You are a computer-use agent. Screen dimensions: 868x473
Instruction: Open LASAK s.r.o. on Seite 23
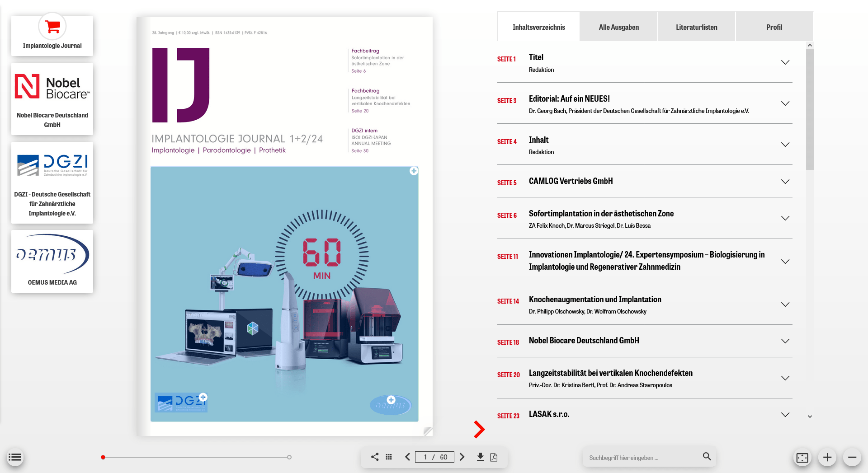coord(549,414)
